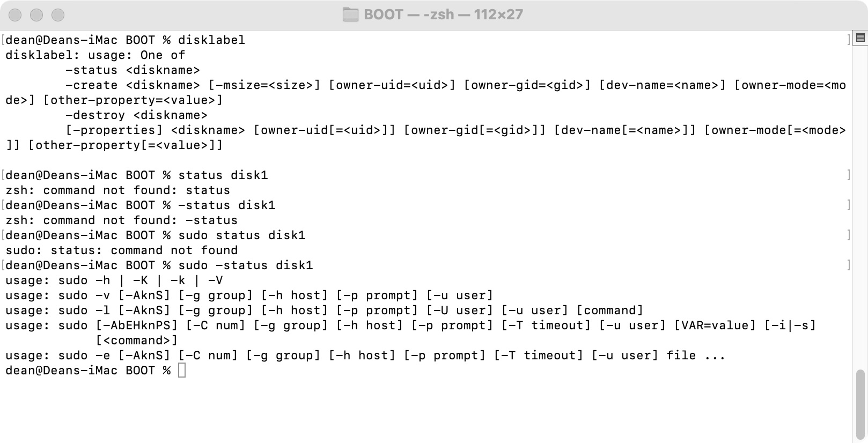This screenshot has width=868, height=443.
Task: Click the 'sudo: status: command not found' line
Action: pos(121,250)
